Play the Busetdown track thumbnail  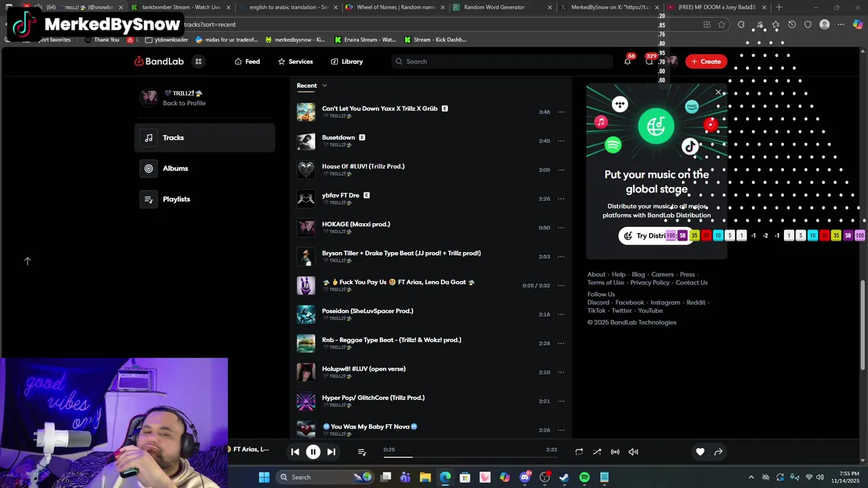pyautogui.click(x=306, y=141)
